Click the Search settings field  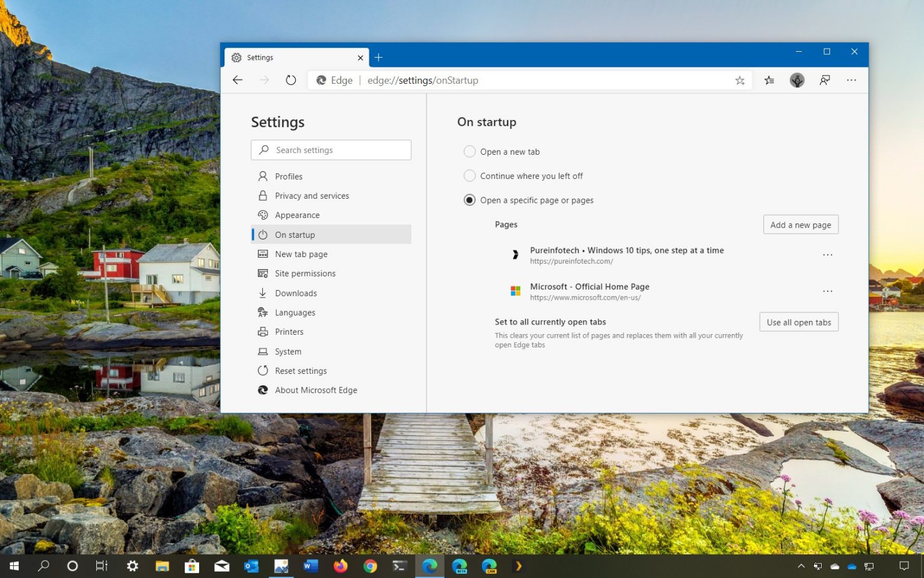[331, 150]
